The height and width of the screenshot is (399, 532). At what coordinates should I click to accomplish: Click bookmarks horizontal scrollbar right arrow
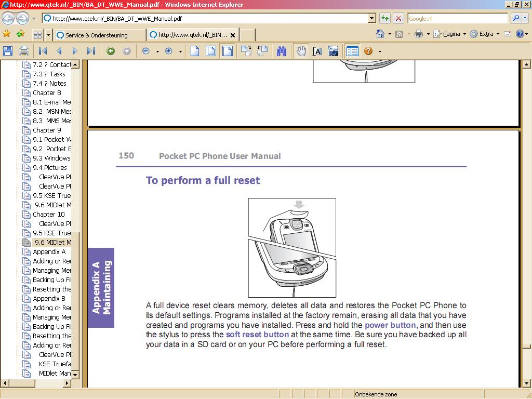pos(67,383)
